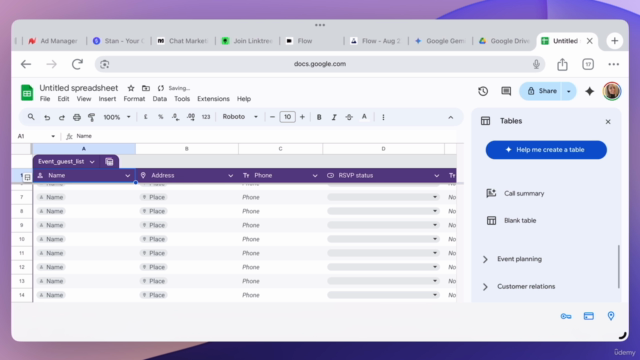
Task: Decrease the font size
Action: pyautogui.click(x=272, y=117)
